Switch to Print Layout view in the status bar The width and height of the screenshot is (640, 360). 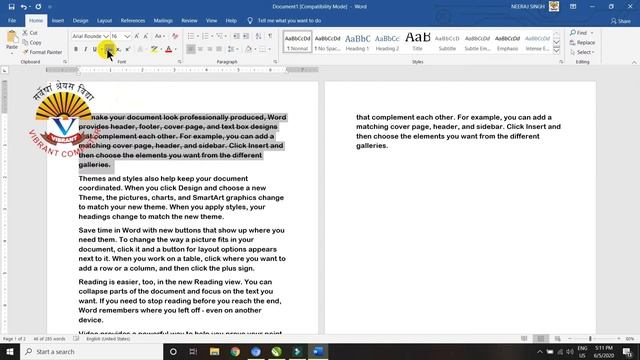pyautogui.click(x=540, y=339)
